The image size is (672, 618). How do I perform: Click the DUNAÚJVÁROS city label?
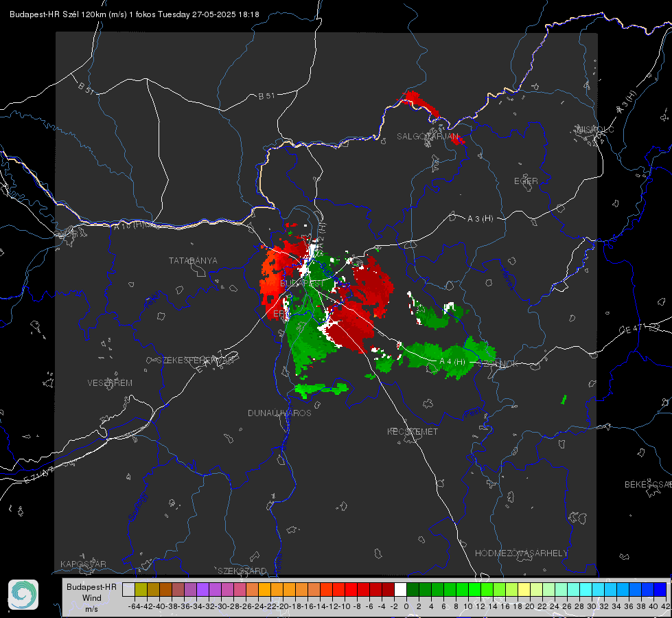279,413
